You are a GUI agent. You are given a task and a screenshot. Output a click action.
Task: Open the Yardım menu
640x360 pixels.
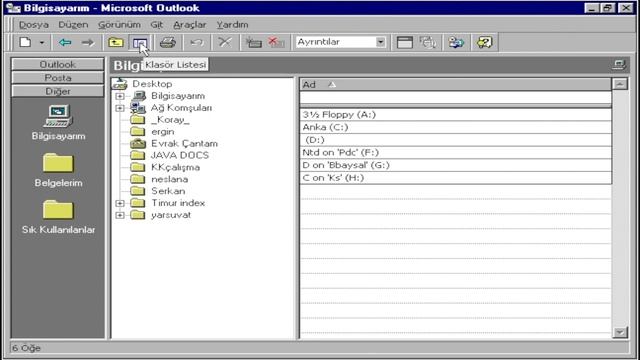click(232, 25)
